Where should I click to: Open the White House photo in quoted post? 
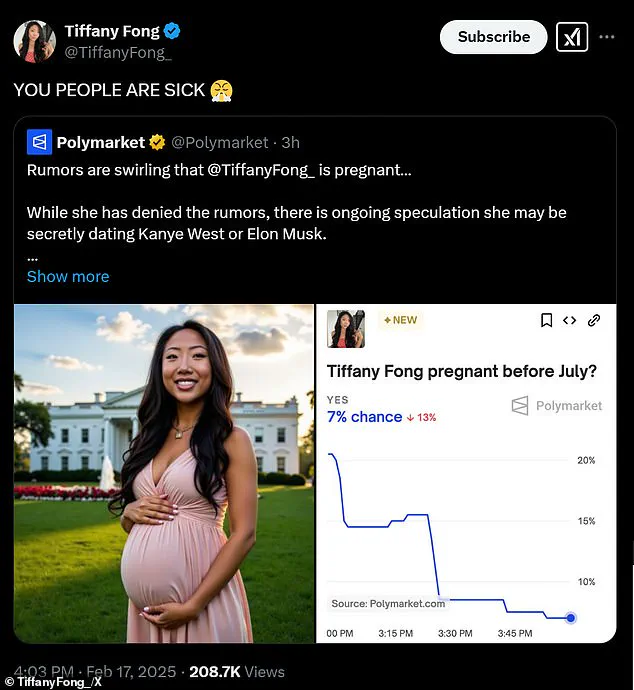[164, 473]
